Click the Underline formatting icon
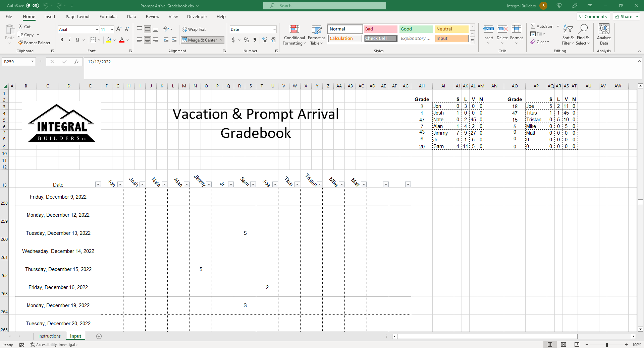Viewport: 644px width, 348px height. (x=77, y=40)
